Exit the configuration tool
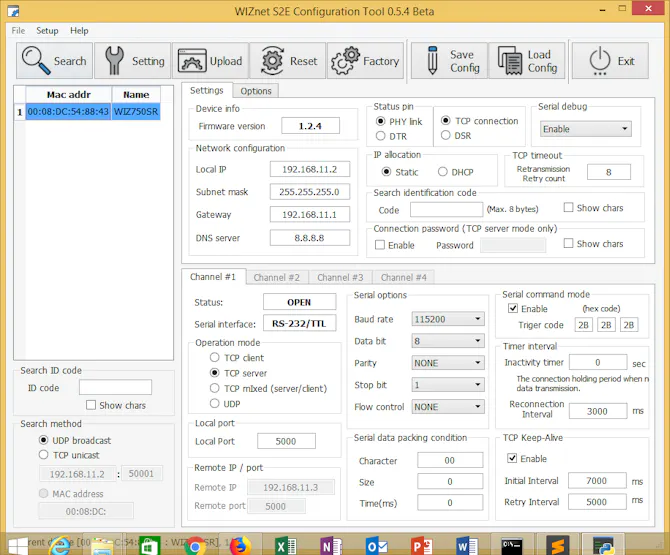Viewport: 670px width, 555px height. click(x=611, y=61)
